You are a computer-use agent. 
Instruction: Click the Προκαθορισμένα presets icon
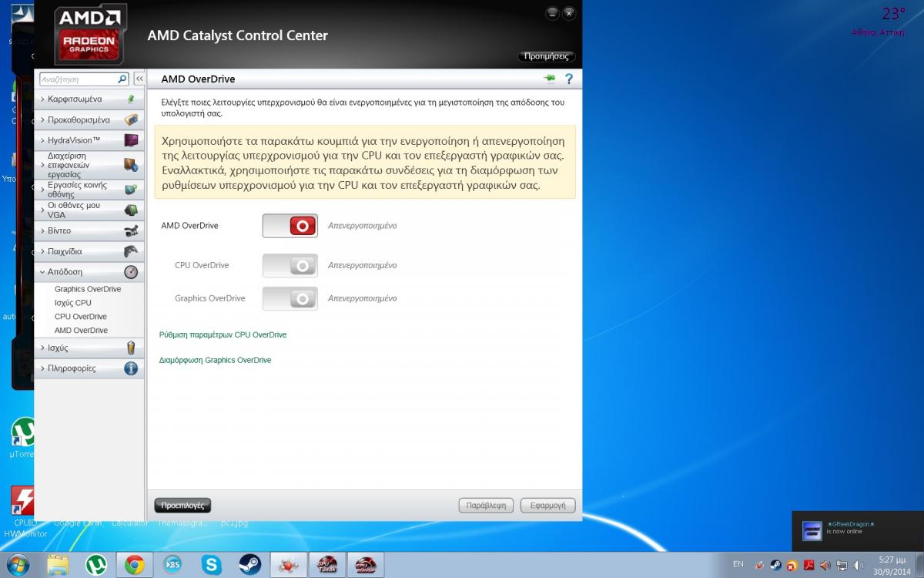[131, 119]
